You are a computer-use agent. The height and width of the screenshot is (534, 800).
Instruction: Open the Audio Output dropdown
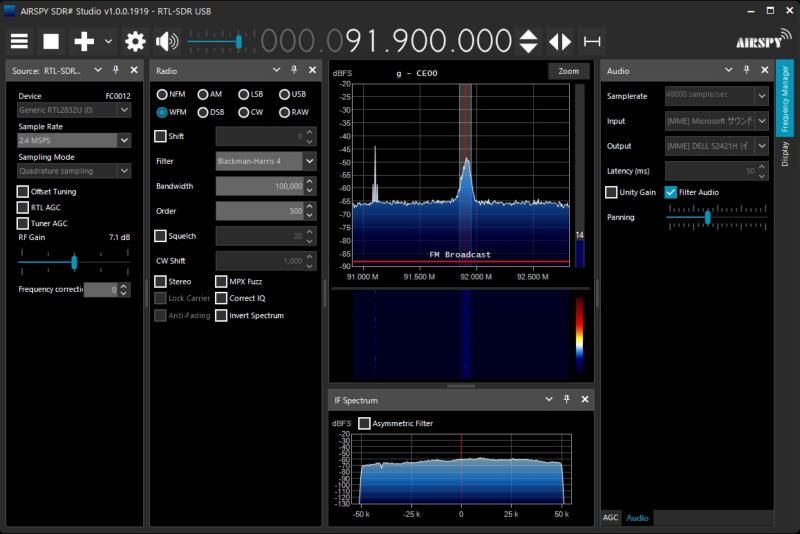716,146
